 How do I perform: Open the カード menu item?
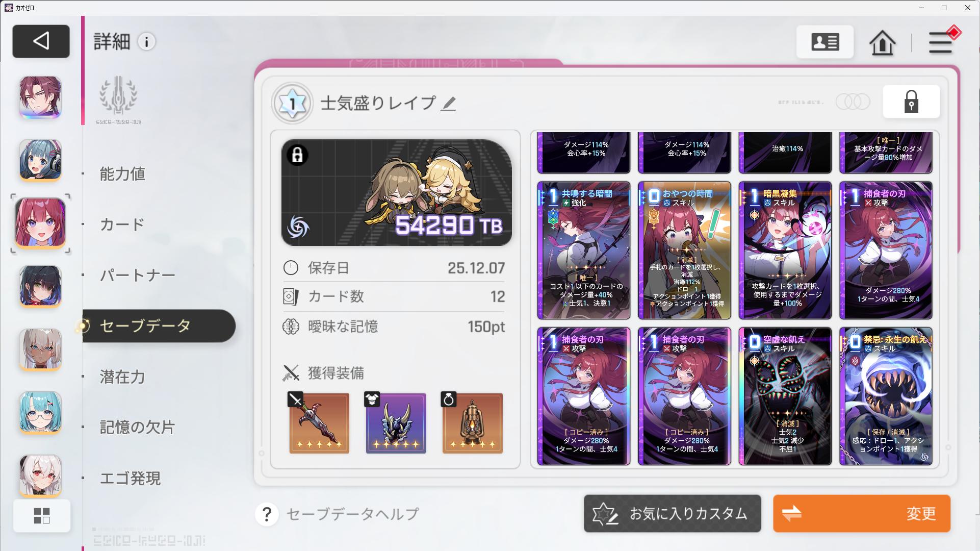point(122,224)
